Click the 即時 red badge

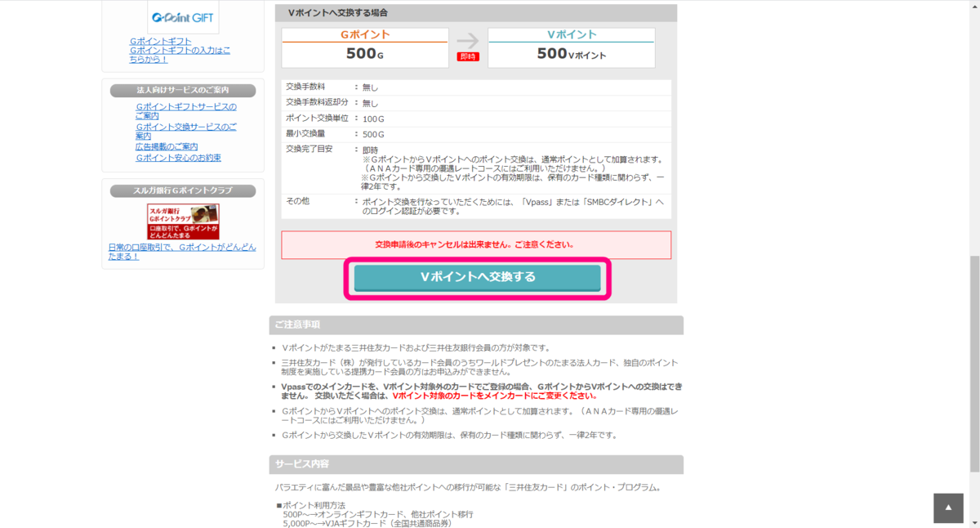(467, 56)
